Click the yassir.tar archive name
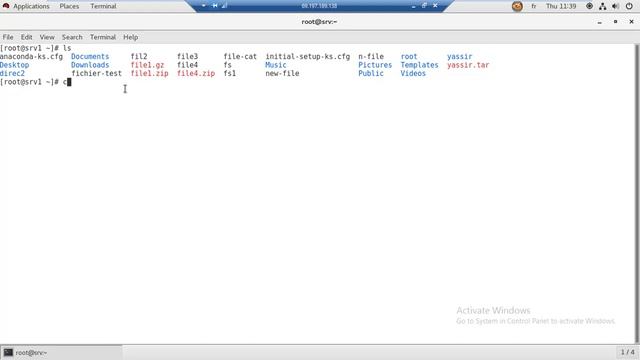Screen dimensions: 640x360 [468, 65]
